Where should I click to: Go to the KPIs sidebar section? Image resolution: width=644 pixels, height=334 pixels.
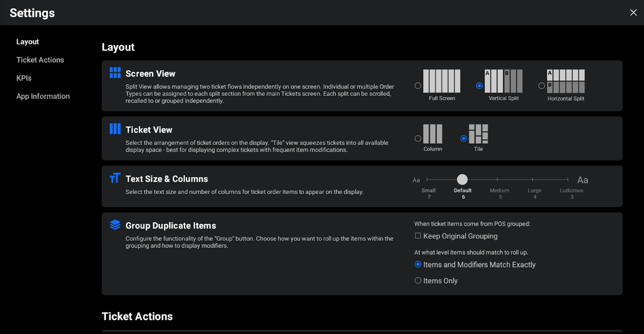24,78
